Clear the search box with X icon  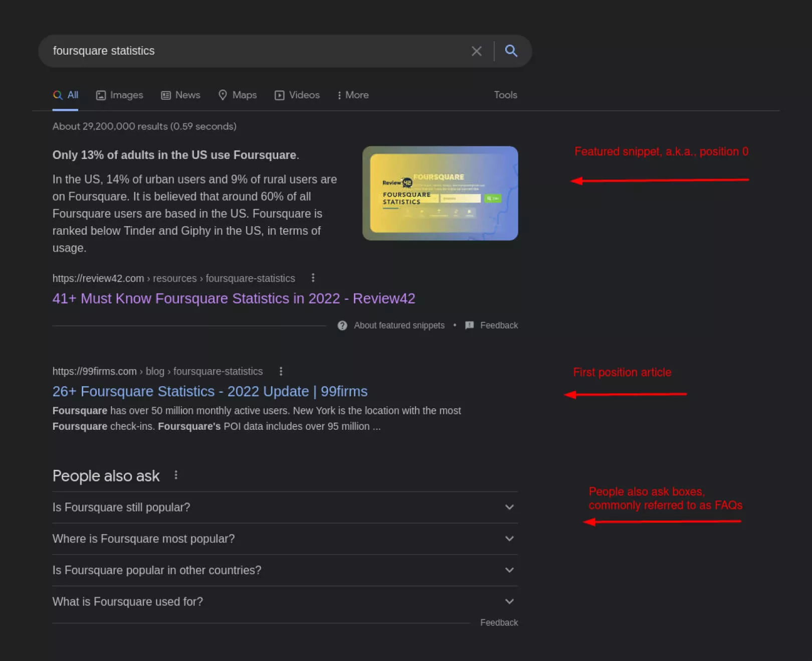pyautogui.click(x=476, y=51)
